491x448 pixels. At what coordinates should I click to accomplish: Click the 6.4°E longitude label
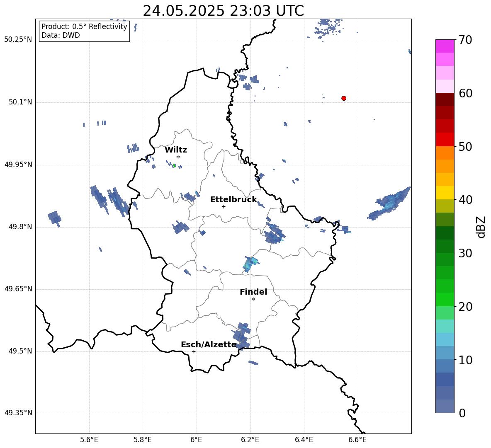point(304,440)
